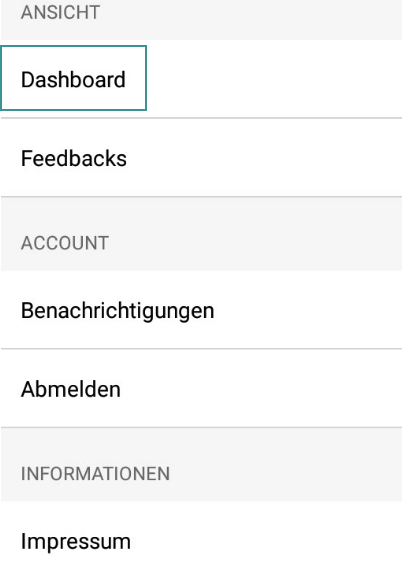The height and width of the screenshot is (566, 402).
Task: Choose Benachrichtigungen under Account
Action: click(201, 310)
